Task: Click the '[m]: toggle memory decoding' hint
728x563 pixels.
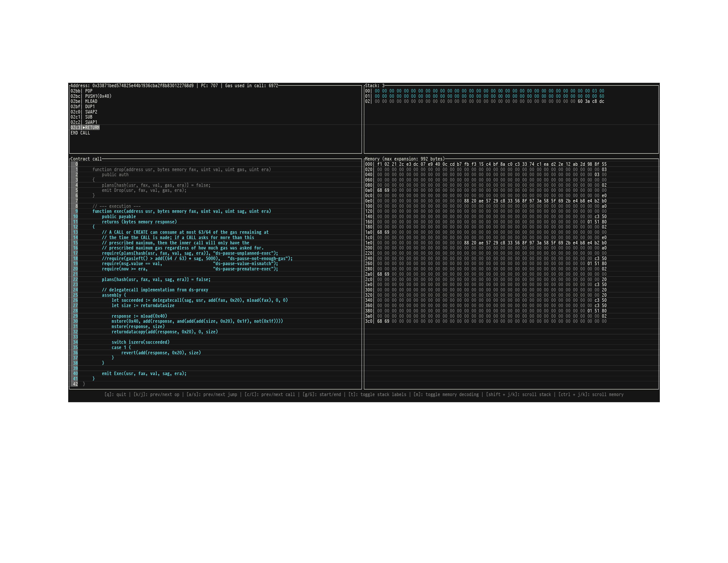Action: pos(446,395)
